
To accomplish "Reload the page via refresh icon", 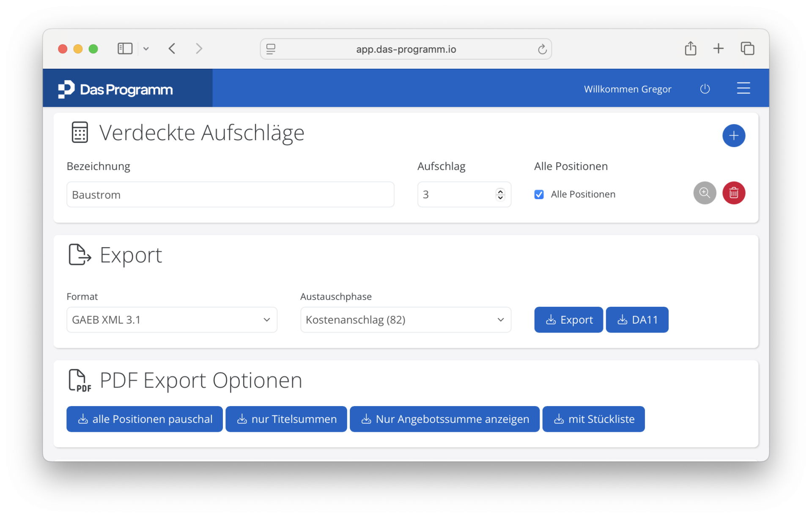I will click(542, 49).
